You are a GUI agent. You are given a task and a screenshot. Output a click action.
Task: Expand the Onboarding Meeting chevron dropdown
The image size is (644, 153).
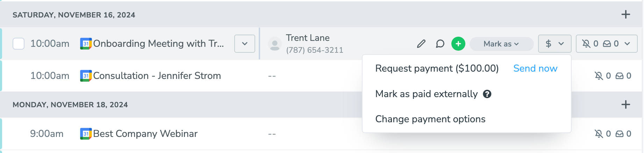click(x=244, y=44)
